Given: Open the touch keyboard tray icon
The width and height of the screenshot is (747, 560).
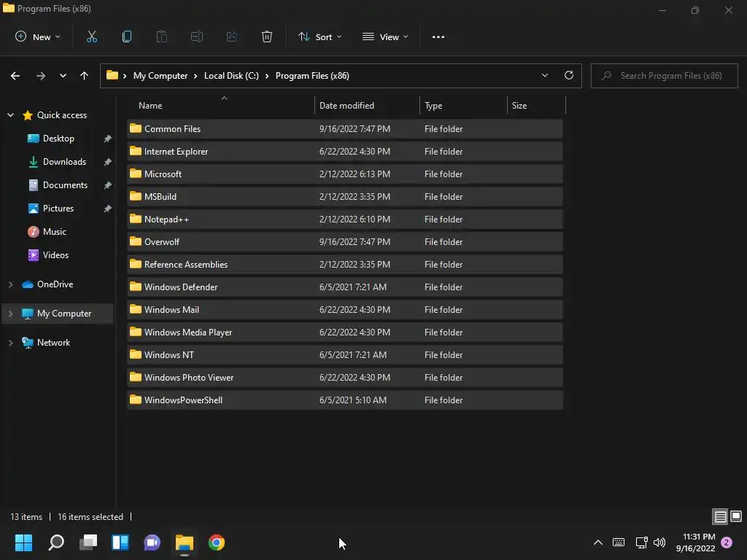Looking at the screenshot, I should (x=619, y=542).
